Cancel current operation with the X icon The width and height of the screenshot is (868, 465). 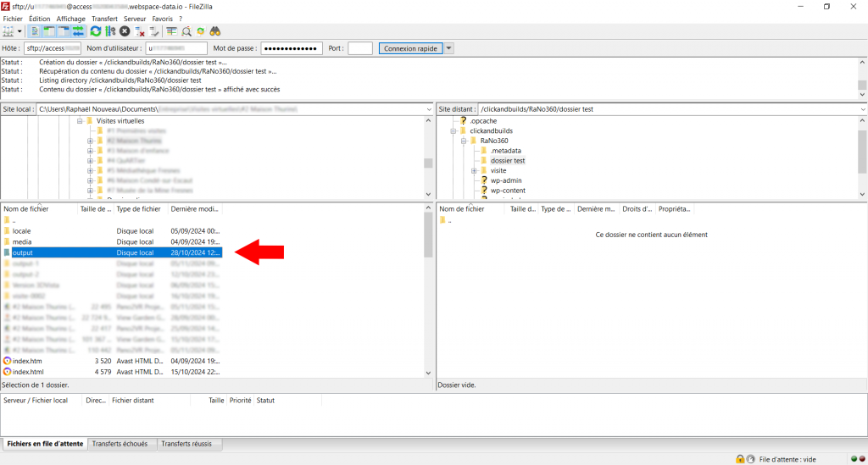click(125, 31)
